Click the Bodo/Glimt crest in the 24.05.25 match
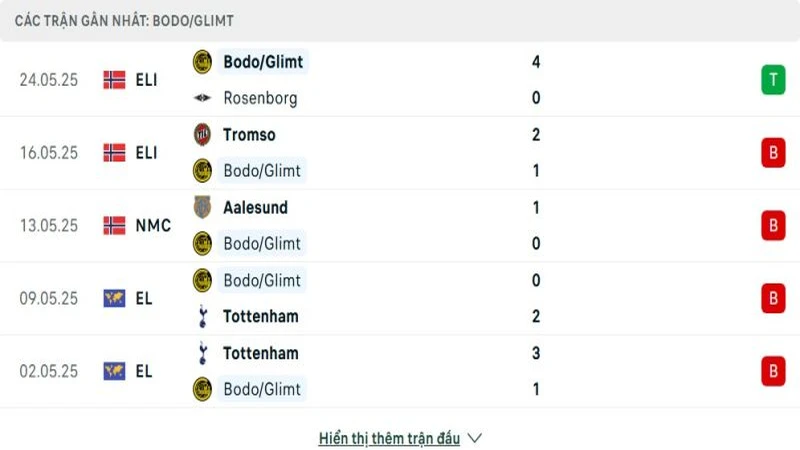The image size is (800, 450). coord(203,62)
